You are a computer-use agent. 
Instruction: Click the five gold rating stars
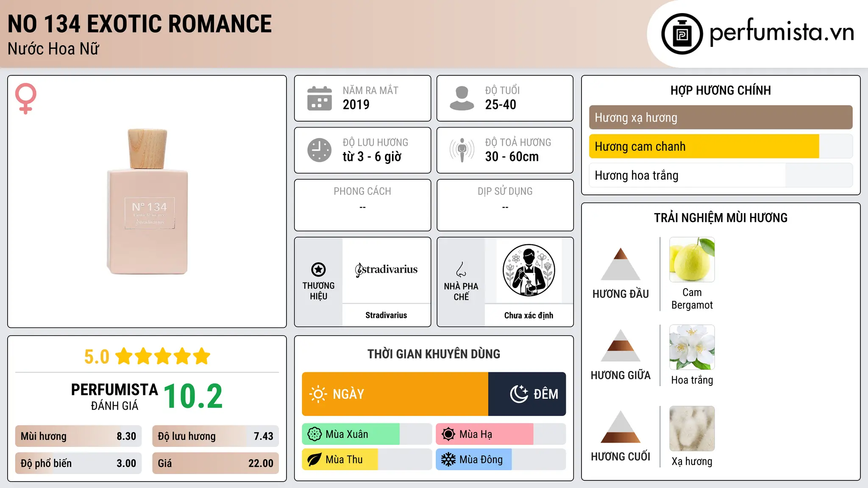click(x=163, y=356)
